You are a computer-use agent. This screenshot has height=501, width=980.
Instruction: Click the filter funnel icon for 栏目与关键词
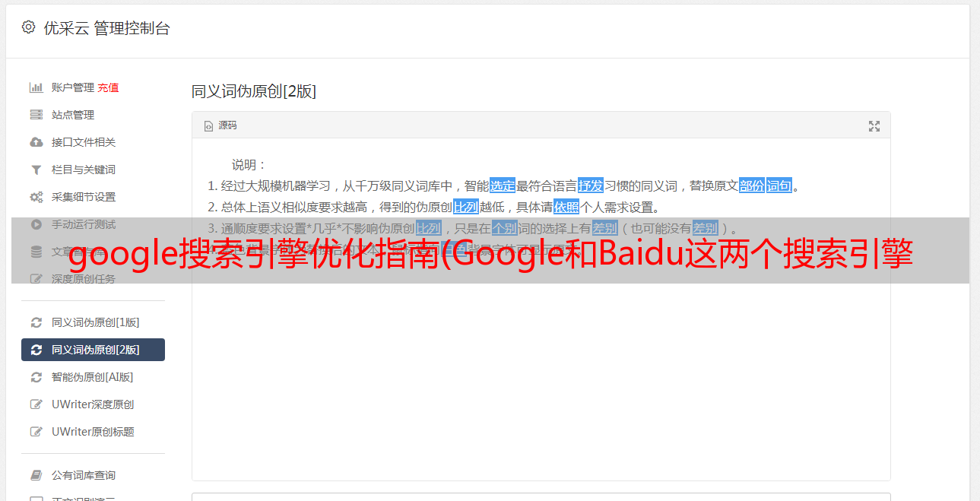coord(36,170)
